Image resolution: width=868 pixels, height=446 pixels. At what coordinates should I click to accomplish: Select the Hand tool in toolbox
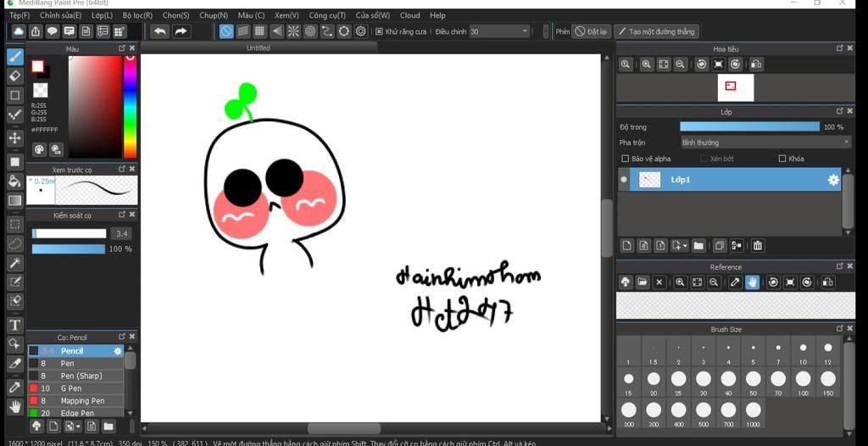pos(15,407)
